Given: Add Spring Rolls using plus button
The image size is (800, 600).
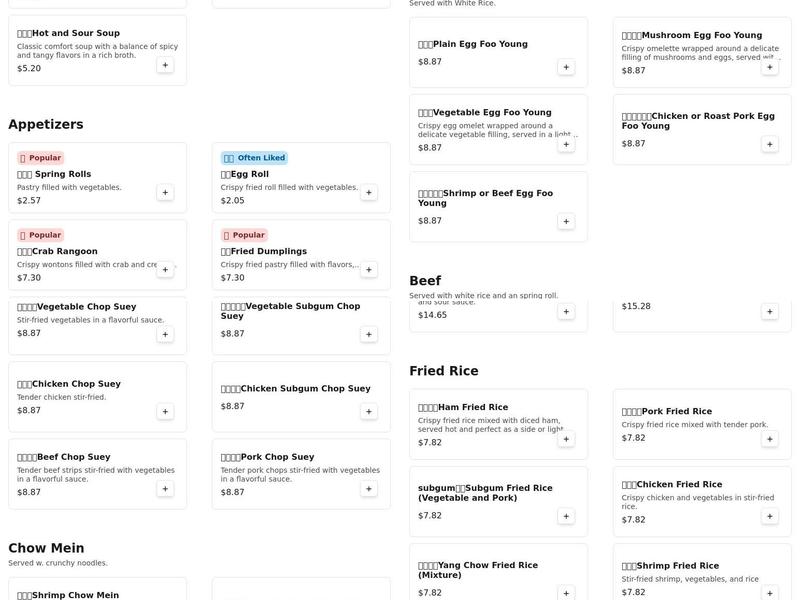Looking at the screenshot, I should [165, 193].
